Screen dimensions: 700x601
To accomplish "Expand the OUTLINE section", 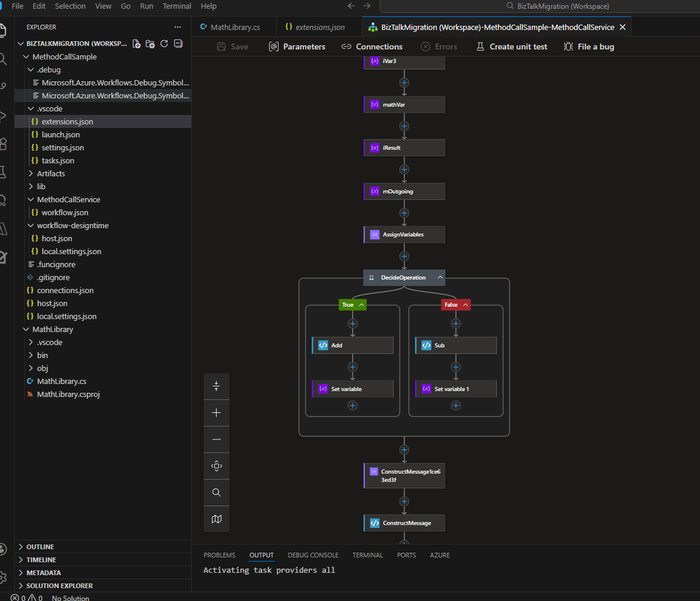I will (x=40, y=547).
